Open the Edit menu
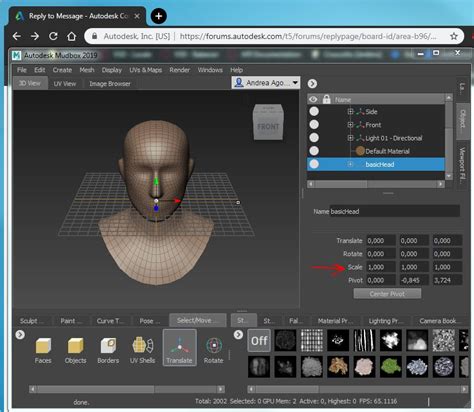Screen dimensions: 474x412 coord(39,70)
